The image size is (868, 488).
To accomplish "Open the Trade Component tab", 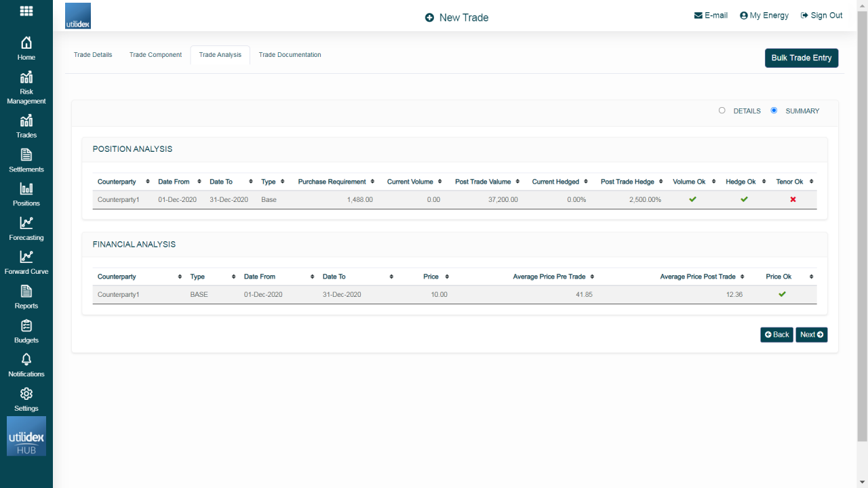I will pyautogui.click(x=155, y=54).
